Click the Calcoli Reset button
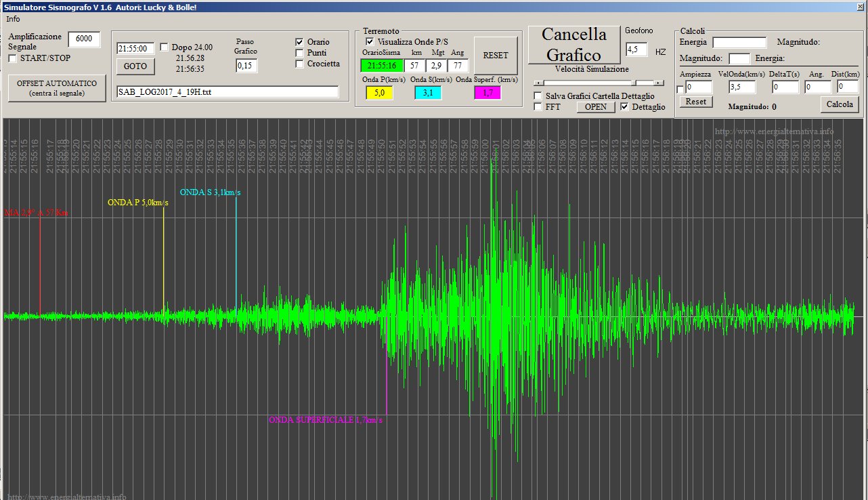This screenshot has height=500, width=868. click(x=696, y=102)
